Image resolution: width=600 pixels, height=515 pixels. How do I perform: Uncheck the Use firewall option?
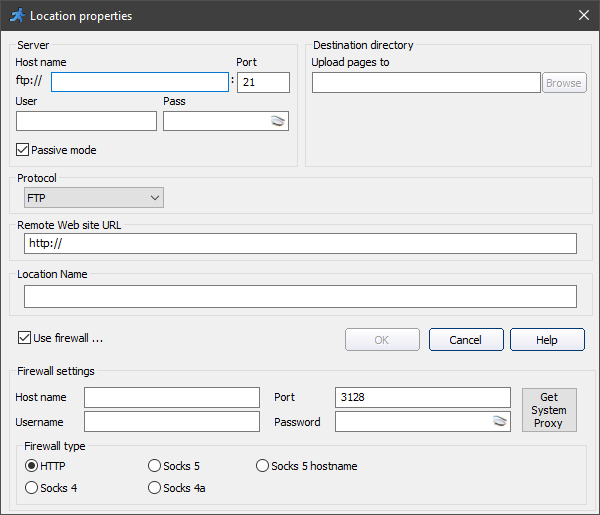click(25, 338)
